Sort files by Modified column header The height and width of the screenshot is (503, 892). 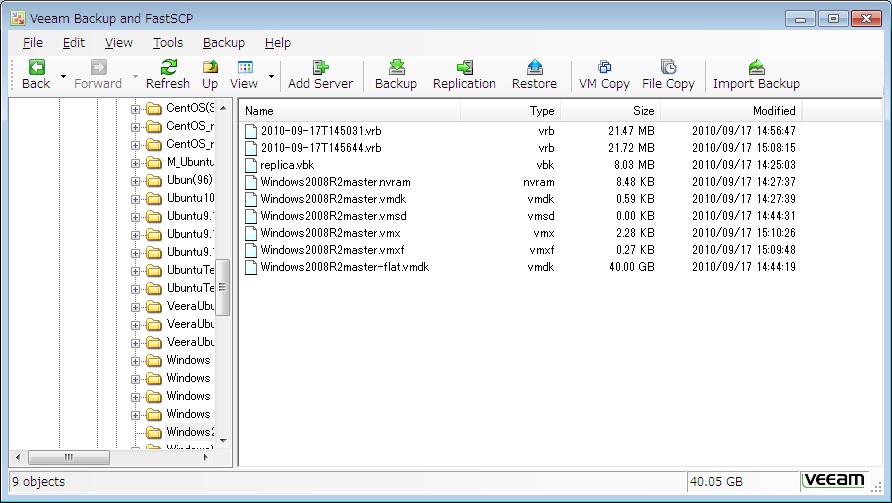click(x=731, y=111)
